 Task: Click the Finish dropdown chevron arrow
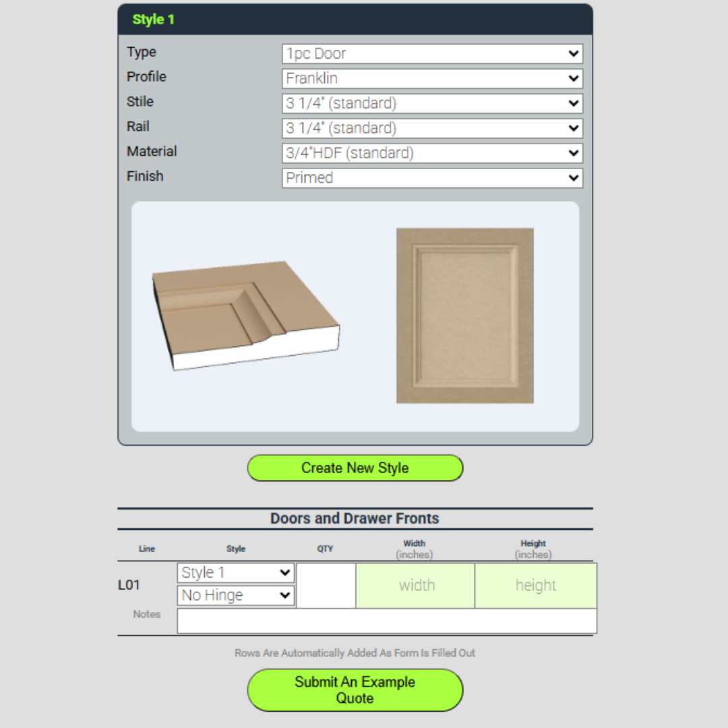[574, 178]
